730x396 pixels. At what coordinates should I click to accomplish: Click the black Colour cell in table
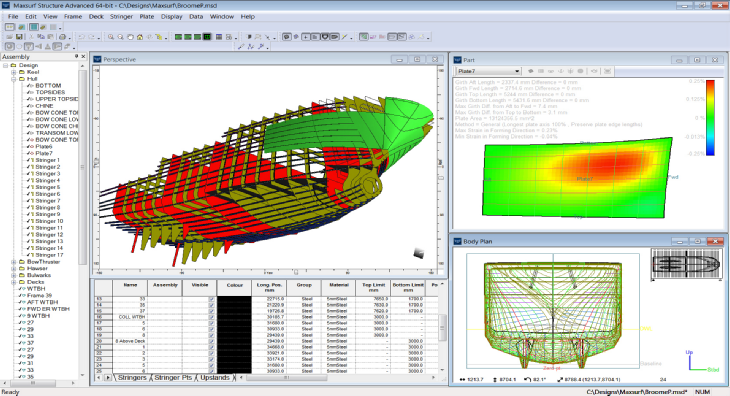pyautogui.click(x=234, y=335)
